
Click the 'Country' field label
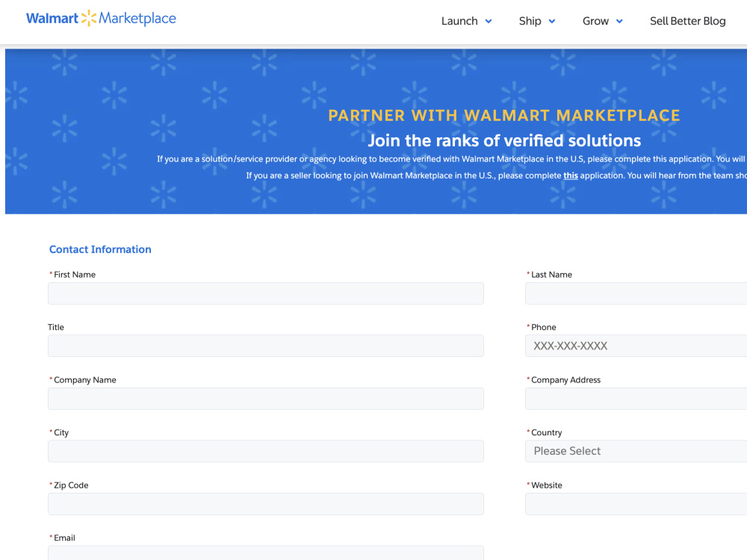coord(547,432)
